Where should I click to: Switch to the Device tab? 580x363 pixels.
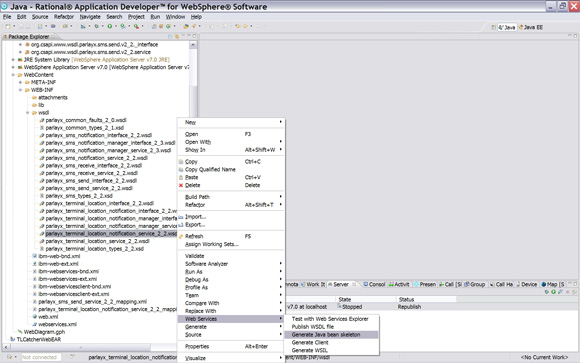(526, 284)
